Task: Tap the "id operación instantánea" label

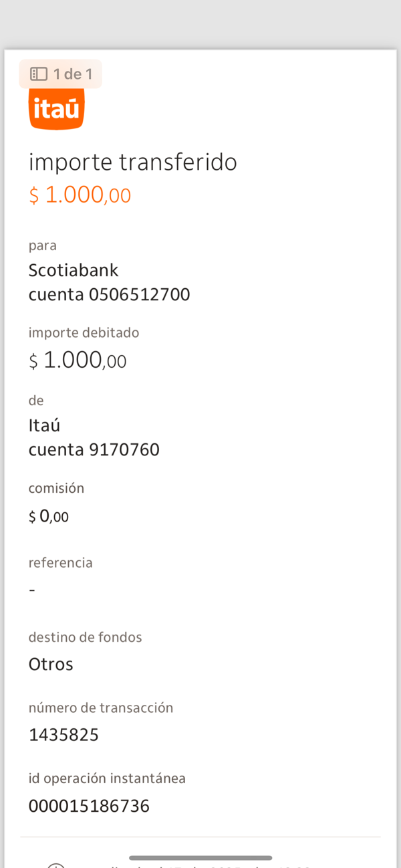Action: (x=107, y=778)
